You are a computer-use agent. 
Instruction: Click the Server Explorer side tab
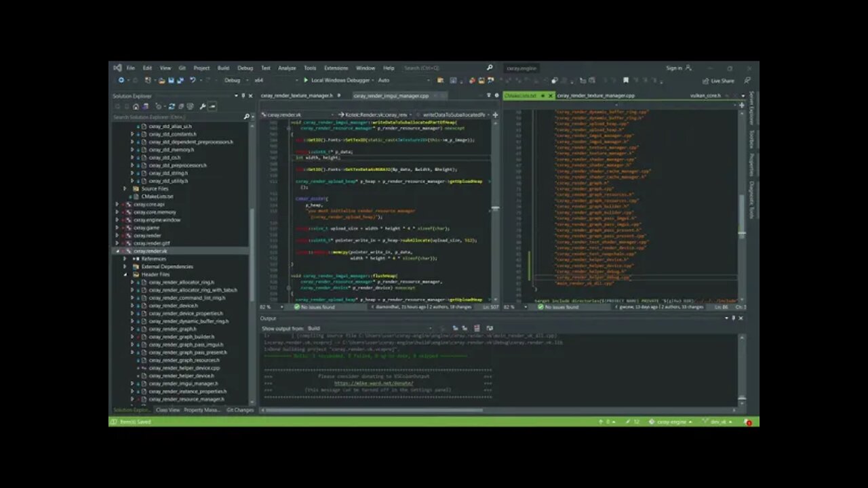tap(751, 110)
